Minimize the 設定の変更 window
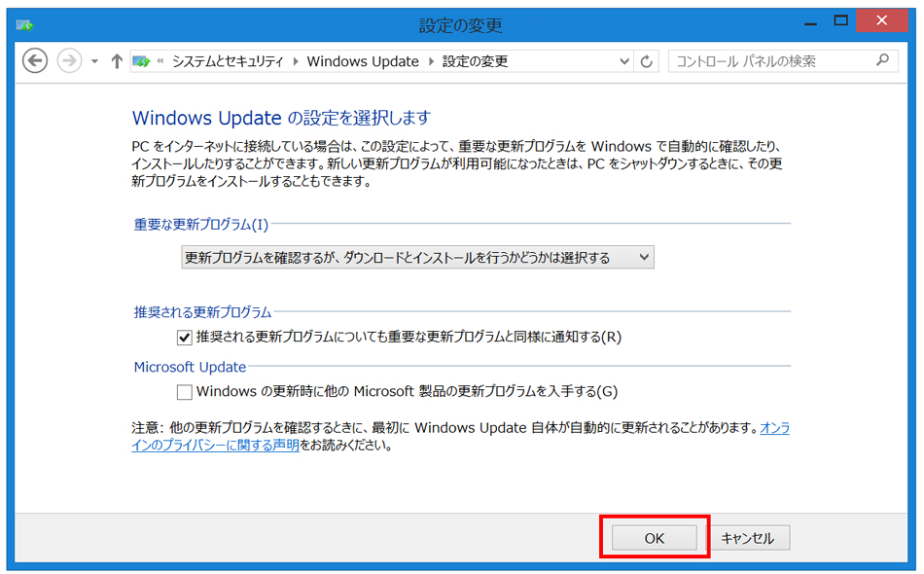The image size is (924, 574). (x=811, y=22)
